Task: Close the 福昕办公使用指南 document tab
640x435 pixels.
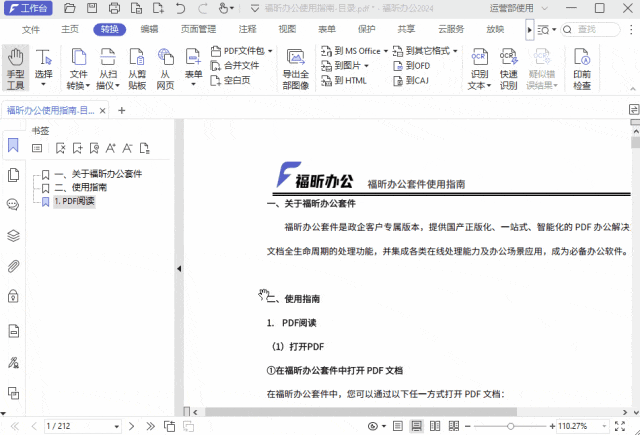Action: [x=102, y=111]
